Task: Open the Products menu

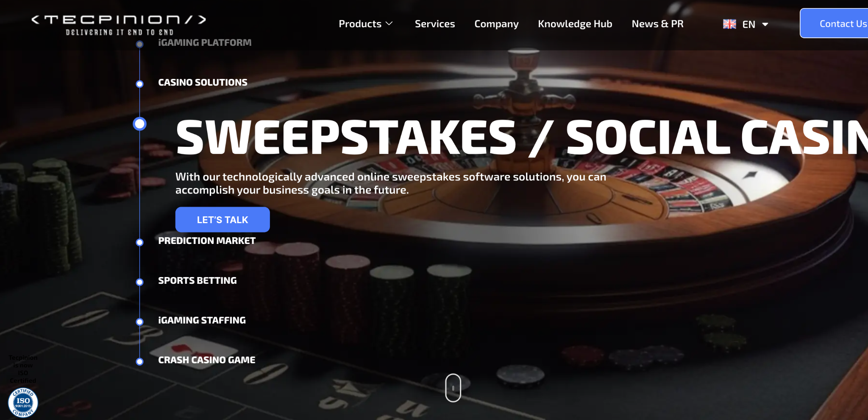Action: point(360,24)
